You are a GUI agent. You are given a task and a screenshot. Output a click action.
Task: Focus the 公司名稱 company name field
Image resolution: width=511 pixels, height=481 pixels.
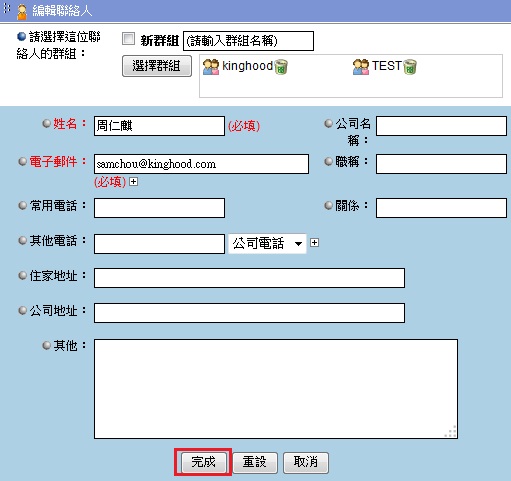441,126
